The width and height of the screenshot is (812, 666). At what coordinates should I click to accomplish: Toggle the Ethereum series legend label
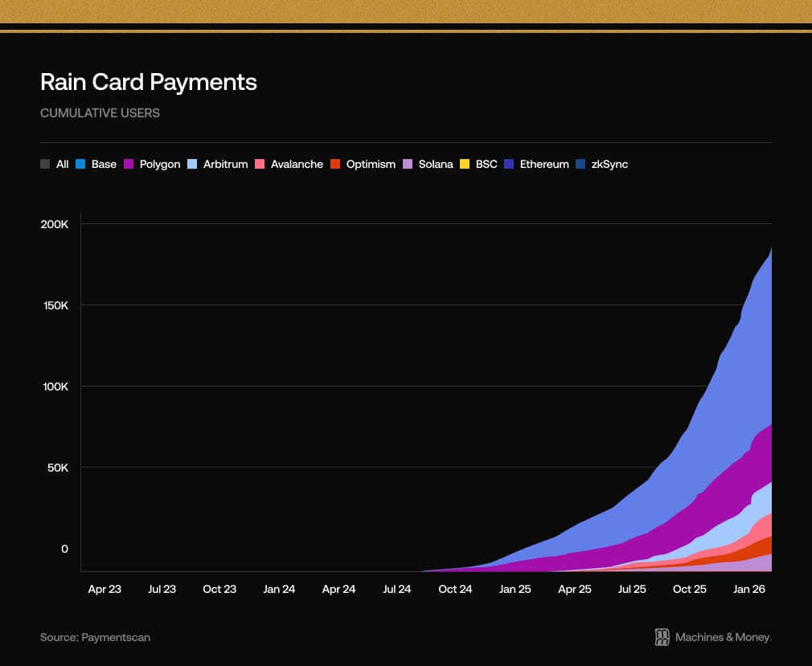[544, 164]
